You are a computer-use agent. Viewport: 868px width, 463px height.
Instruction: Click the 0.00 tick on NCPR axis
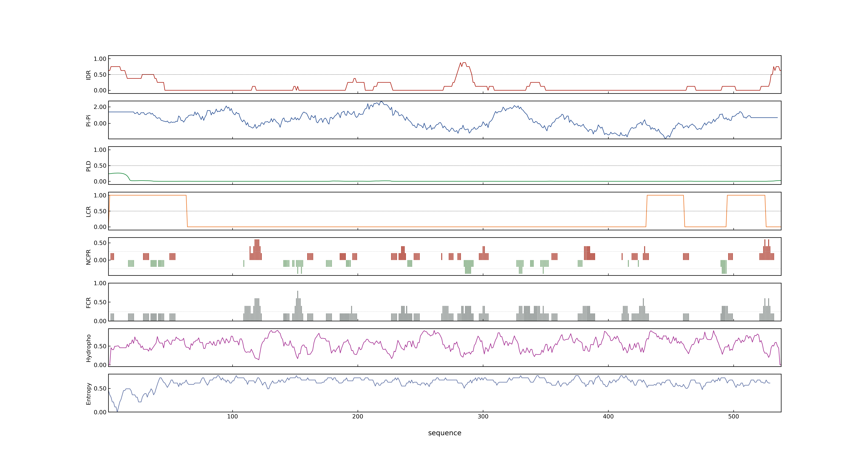tap(100, 260)
